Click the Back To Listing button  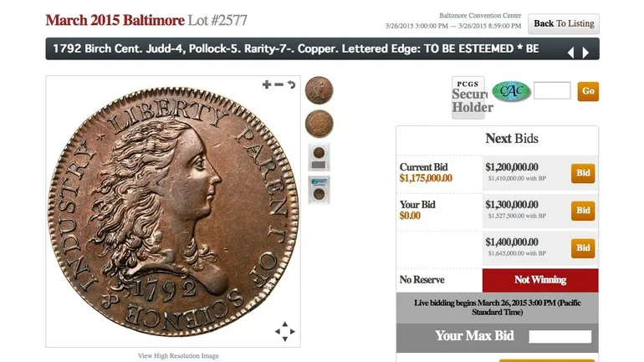tap(564, 23)
